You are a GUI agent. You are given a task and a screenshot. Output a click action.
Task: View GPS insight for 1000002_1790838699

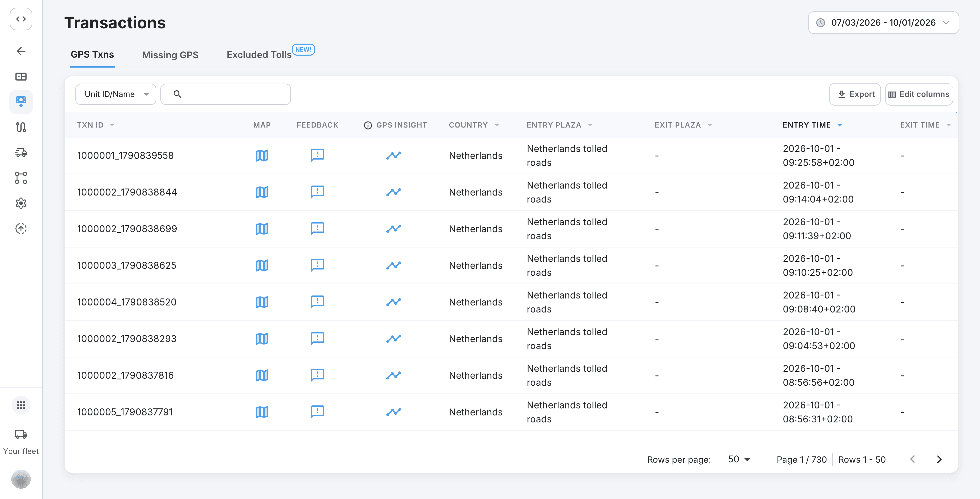click(393, 229)
